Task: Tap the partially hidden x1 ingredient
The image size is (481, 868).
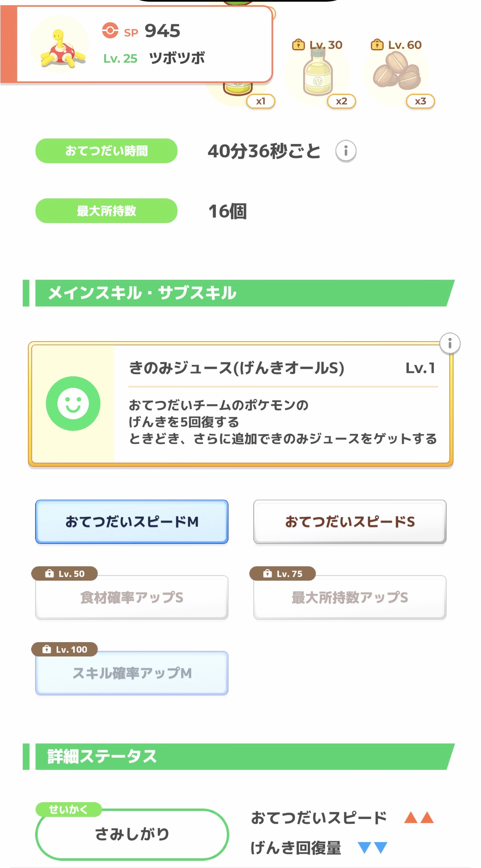Action: coord(239,92)
